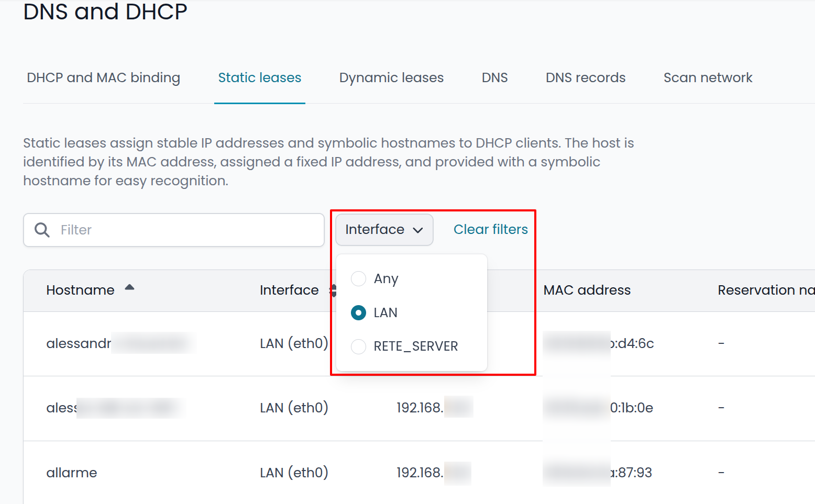Go to DNS records tab
815x504 pixels.
(586, 78)
